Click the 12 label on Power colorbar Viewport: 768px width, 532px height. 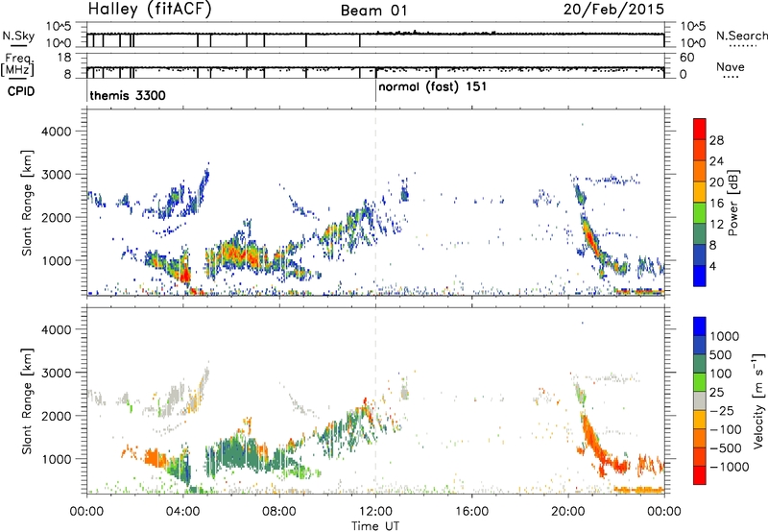tap(716, 224)
